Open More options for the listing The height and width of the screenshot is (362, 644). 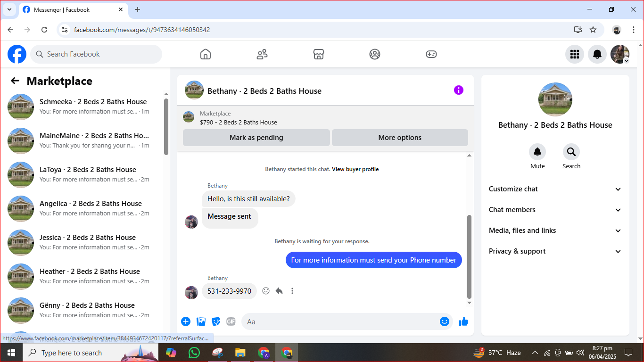[x=400, y=138]
